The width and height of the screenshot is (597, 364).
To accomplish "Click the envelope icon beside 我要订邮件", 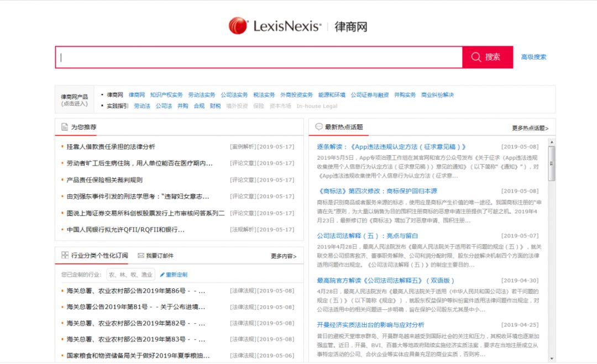I will (141, 256).
